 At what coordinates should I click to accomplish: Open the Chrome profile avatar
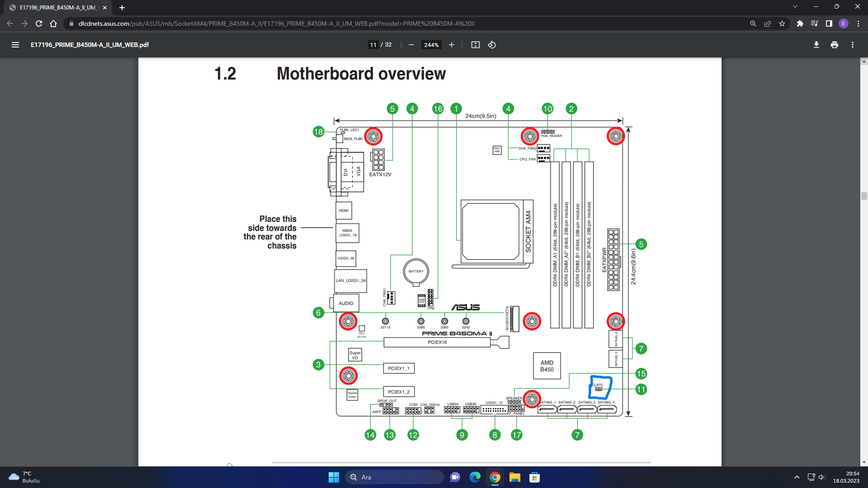click(x=844, y=23)
